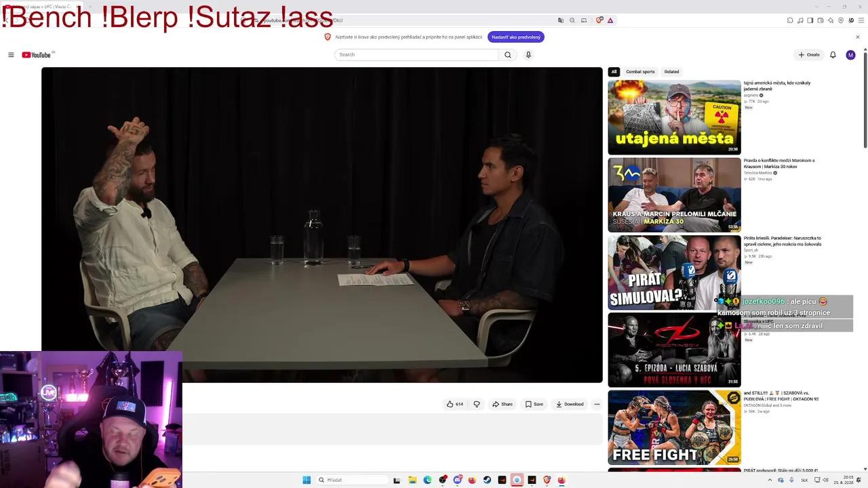Open Brave Rewards triangle icon

pos(610,20)
